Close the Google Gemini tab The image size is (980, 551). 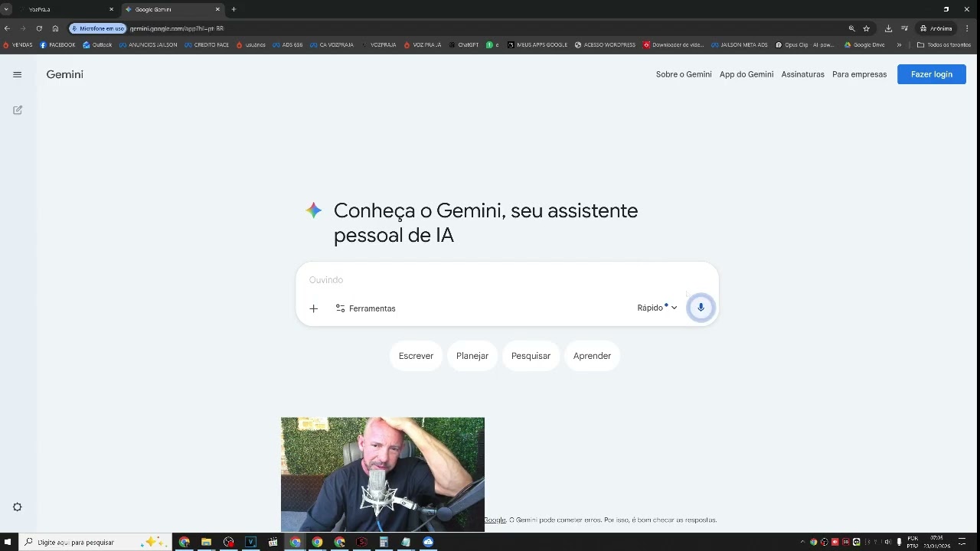point(217,9)
